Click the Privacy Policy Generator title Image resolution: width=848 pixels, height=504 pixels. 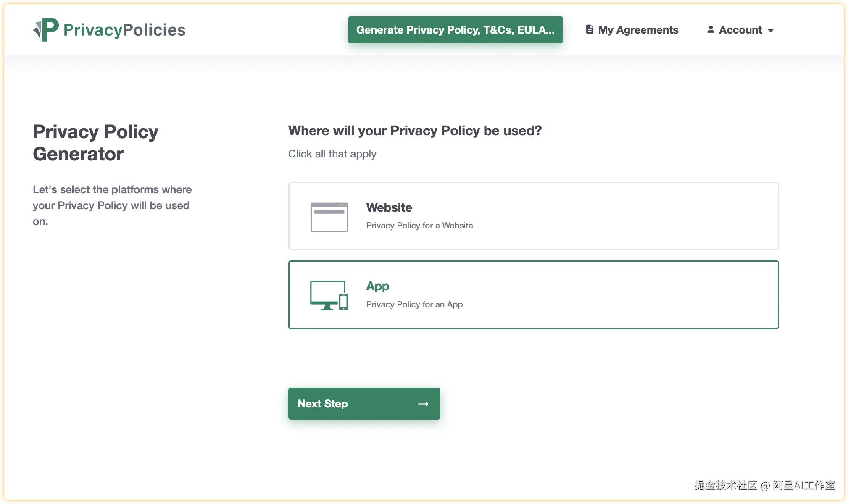click(x=96, y=143)
